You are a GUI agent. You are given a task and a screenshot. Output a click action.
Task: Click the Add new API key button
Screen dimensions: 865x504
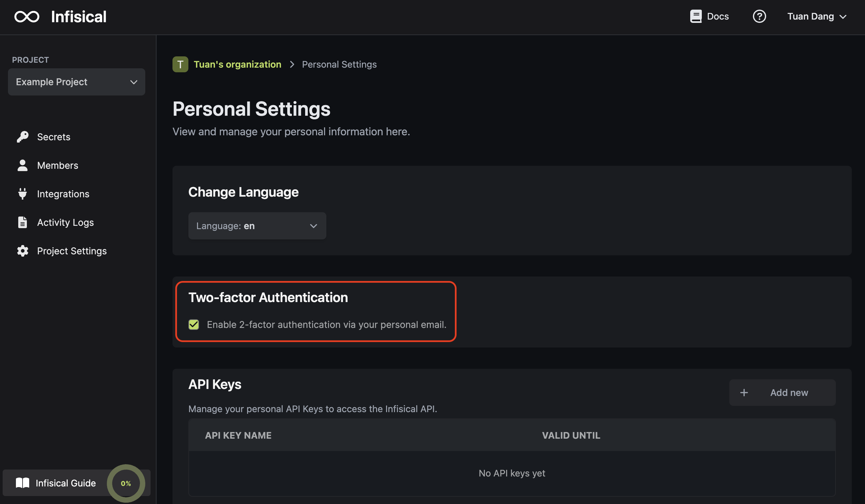(x=782, y=393)
